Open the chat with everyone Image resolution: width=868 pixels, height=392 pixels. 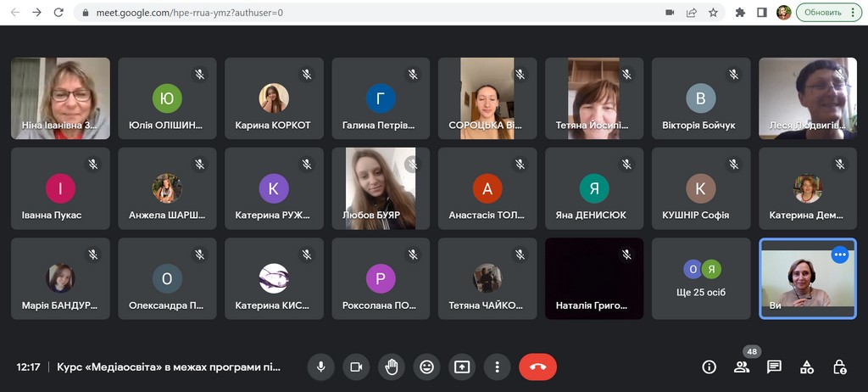774,367
